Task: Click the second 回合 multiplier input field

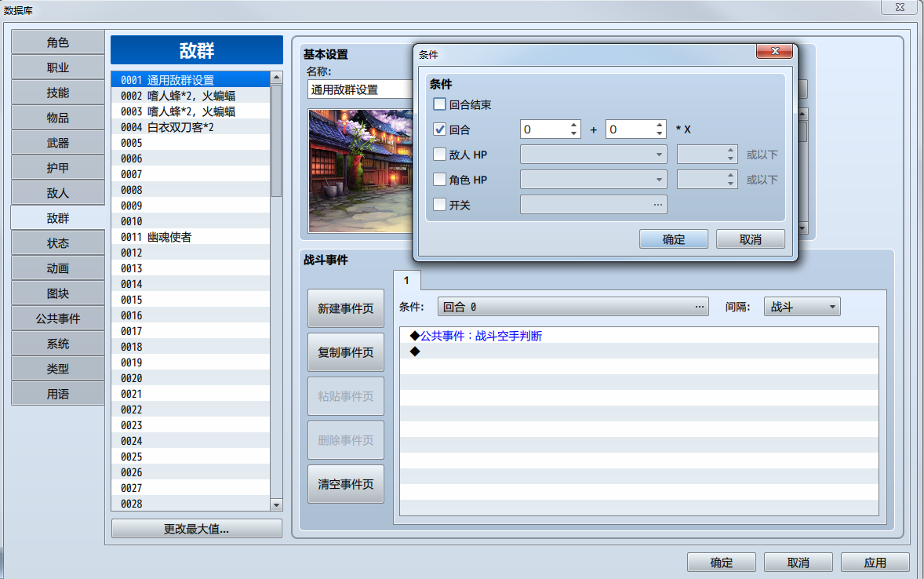Action: point(636,129)
